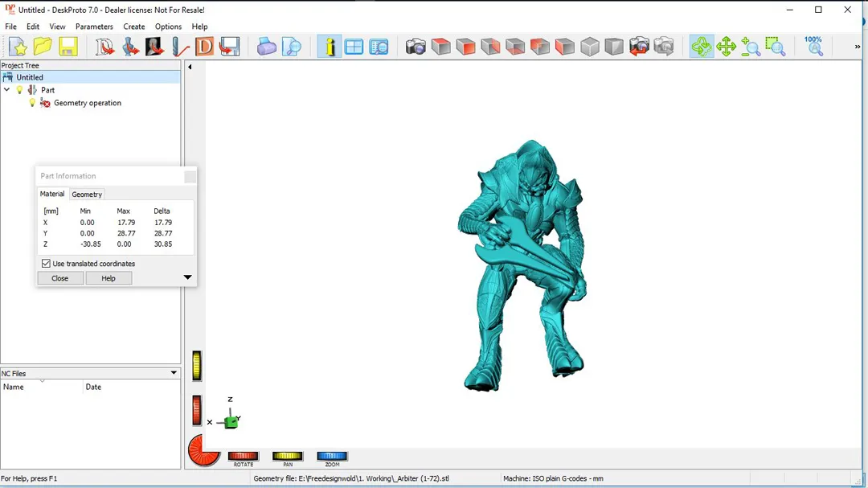Screen dimensions: 868x488
Task: Close Part Information via title bar button
Action: 190,177
